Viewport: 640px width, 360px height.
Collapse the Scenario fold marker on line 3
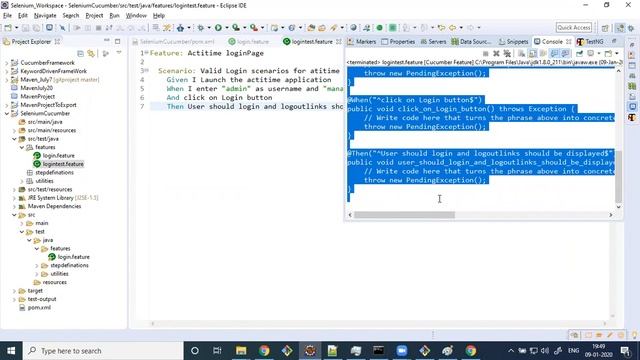147,70
